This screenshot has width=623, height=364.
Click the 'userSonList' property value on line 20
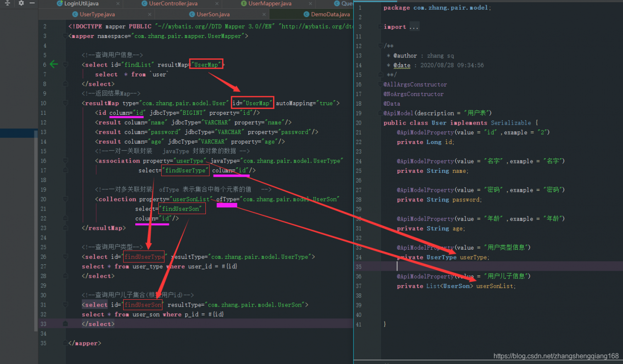pos(191,199)
